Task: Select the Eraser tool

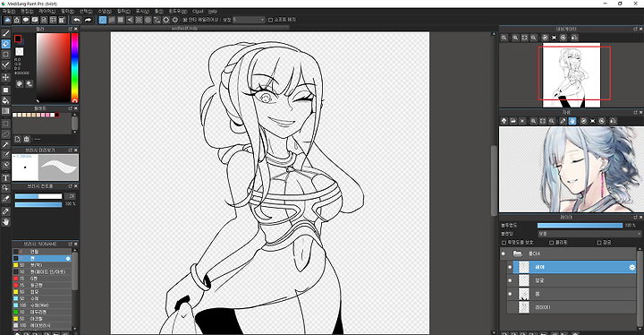Action: [x=5, y=44]
